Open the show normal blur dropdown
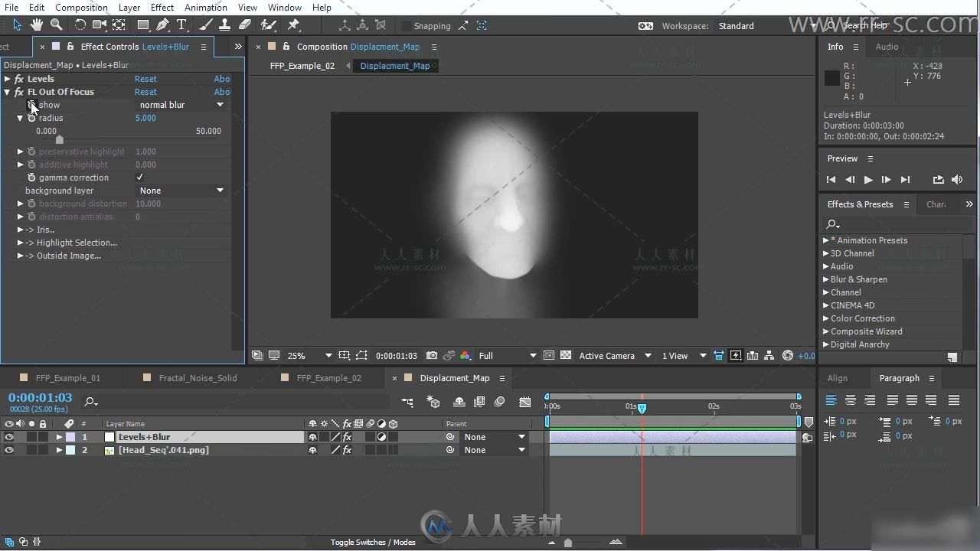The height and width of the screenshot is (551, 980). coord(181,105)
